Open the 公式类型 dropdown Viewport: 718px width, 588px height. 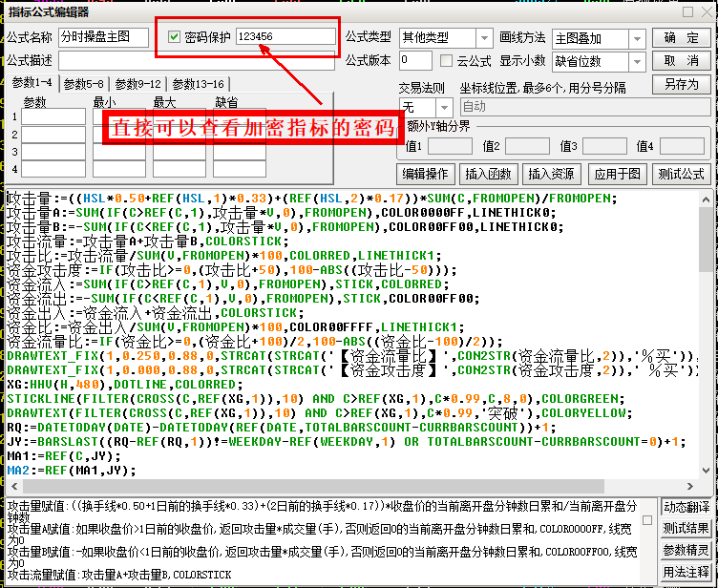(x=484, y=38)
